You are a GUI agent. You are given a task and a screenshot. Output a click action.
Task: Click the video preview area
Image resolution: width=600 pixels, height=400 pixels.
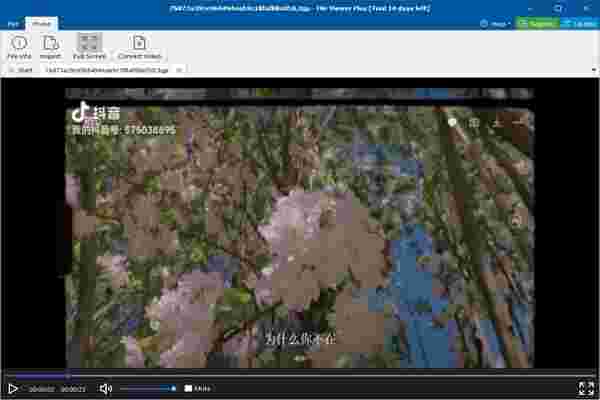click(x=299, y=228)
